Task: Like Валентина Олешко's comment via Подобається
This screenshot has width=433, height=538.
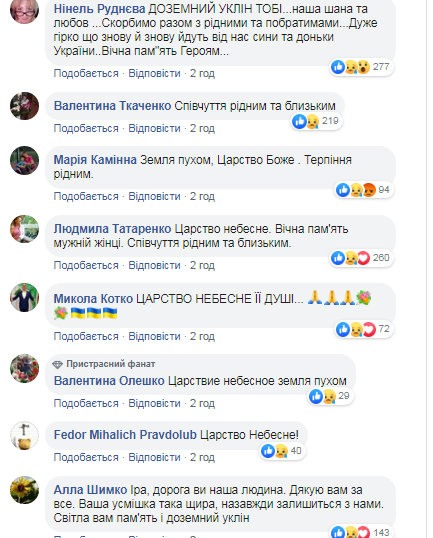Action: pos(86,404)
